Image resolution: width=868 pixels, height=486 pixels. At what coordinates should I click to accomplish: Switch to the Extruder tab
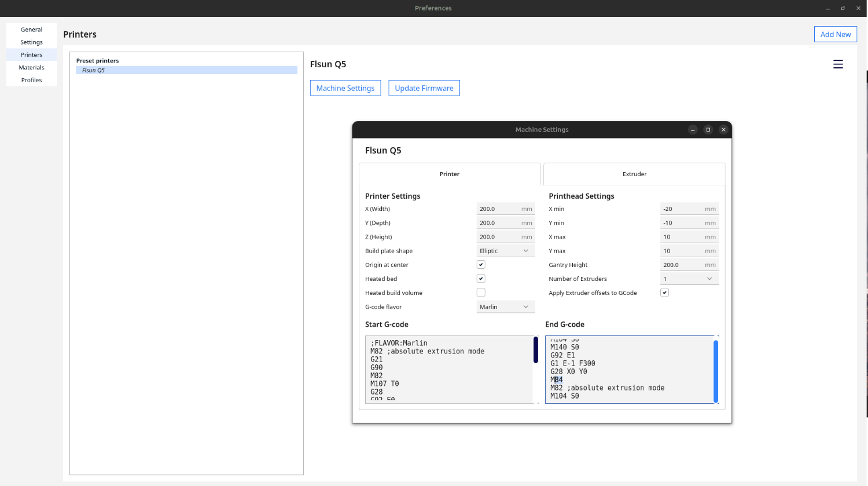(x=634, y=174)
